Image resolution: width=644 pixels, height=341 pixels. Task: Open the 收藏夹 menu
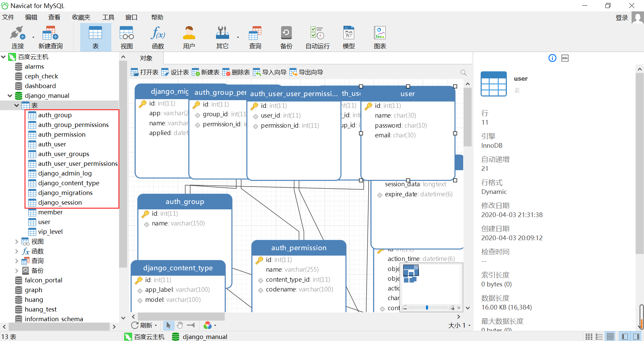pyautogui.click(x=81, y=17)
